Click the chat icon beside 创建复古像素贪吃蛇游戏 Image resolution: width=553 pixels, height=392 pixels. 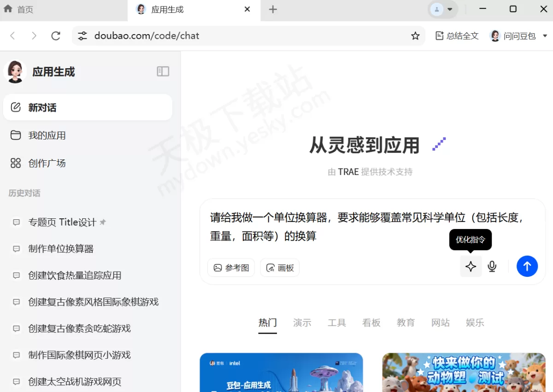pyautogui.click(x=17, y=328)
